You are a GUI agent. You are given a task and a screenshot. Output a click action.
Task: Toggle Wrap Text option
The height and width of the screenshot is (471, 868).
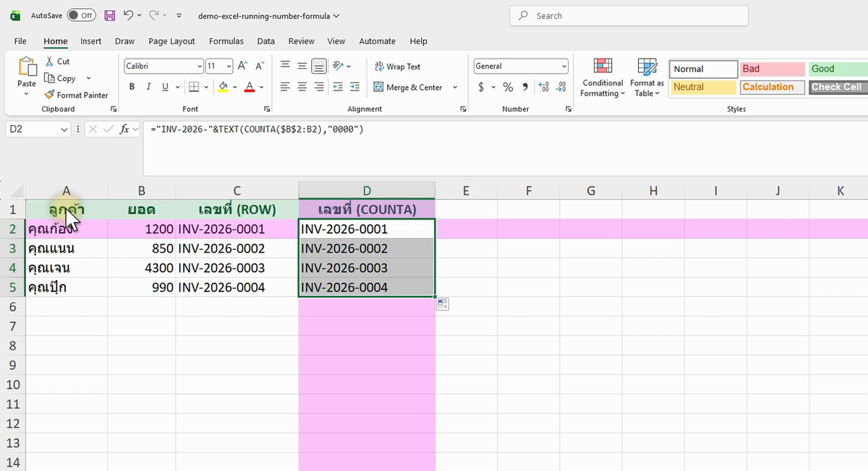[397, 67]
